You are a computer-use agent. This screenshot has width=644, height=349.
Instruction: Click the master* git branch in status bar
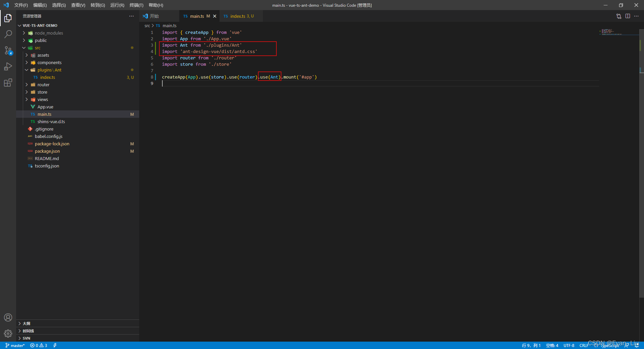click(x=15, y=345)
